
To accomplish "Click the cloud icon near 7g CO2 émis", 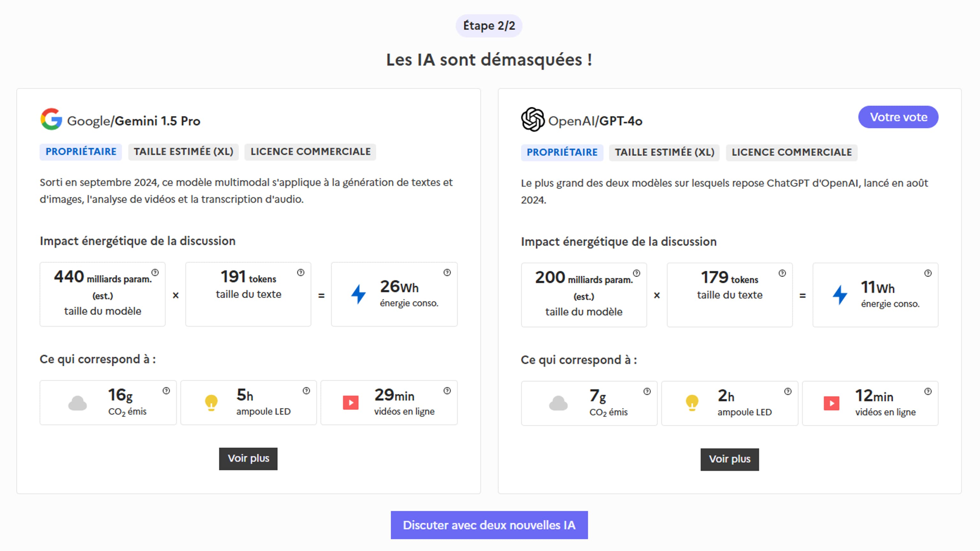I will (559, 404).
